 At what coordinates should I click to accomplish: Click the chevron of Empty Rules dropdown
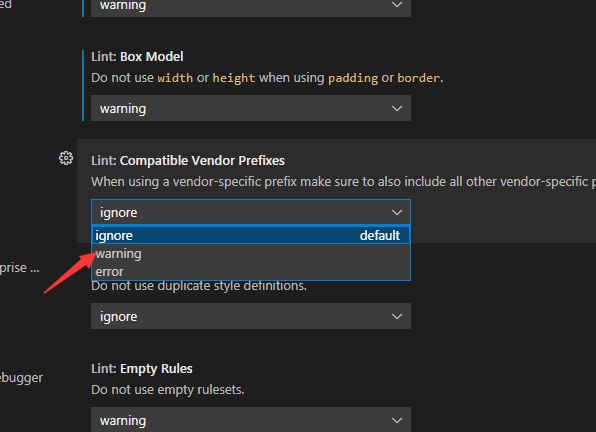397,420
